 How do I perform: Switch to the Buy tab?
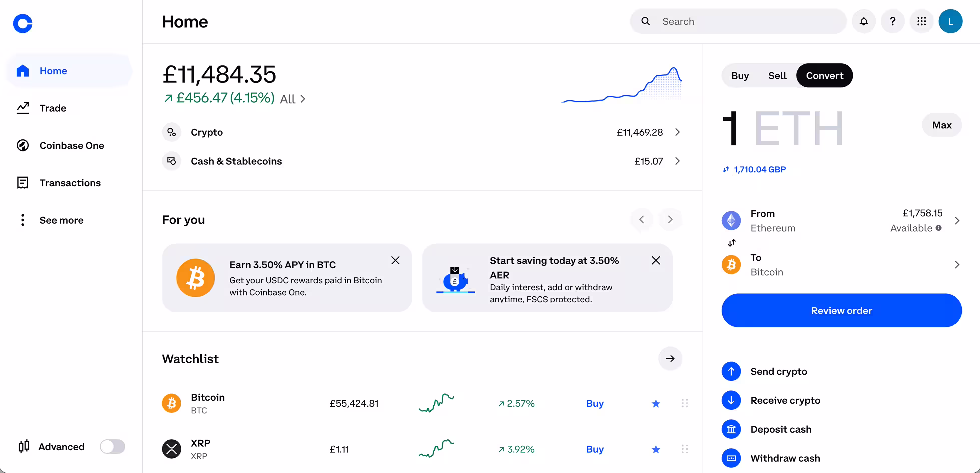pos(740,76)
